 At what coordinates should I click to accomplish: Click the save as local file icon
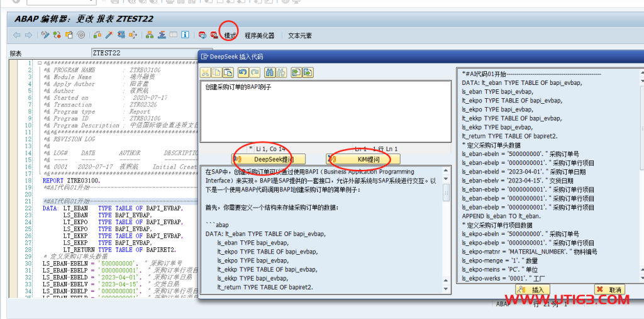pyautogui.click(x=308, y=73)
